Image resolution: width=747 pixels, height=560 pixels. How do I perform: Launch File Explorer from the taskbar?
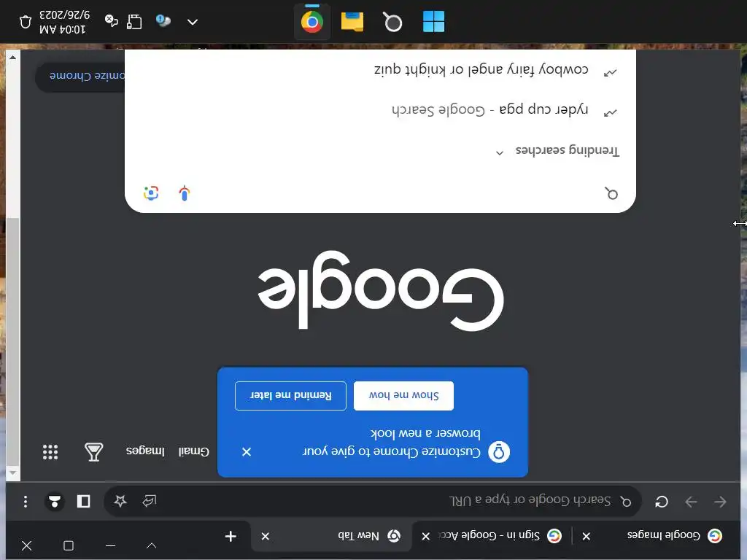pos(352,22)
